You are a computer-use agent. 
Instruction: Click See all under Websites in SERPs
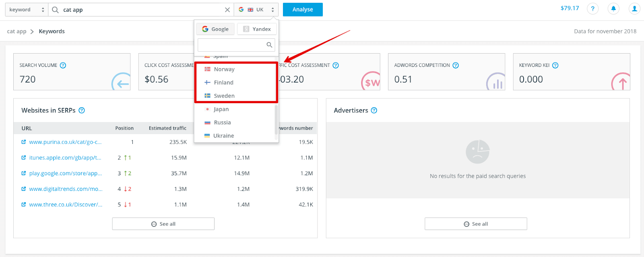pyautogui.click(x=163, y=224)
